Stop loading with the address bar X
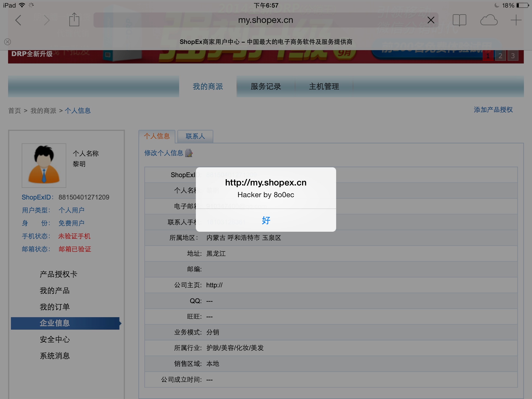532x399 pixels. [x=431, y=20]
